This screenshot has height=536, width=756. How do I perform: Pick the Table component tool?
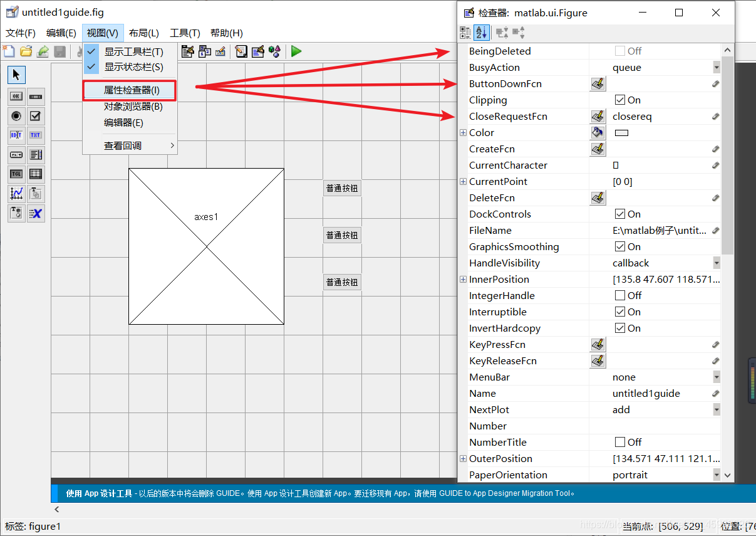(36, 174)
